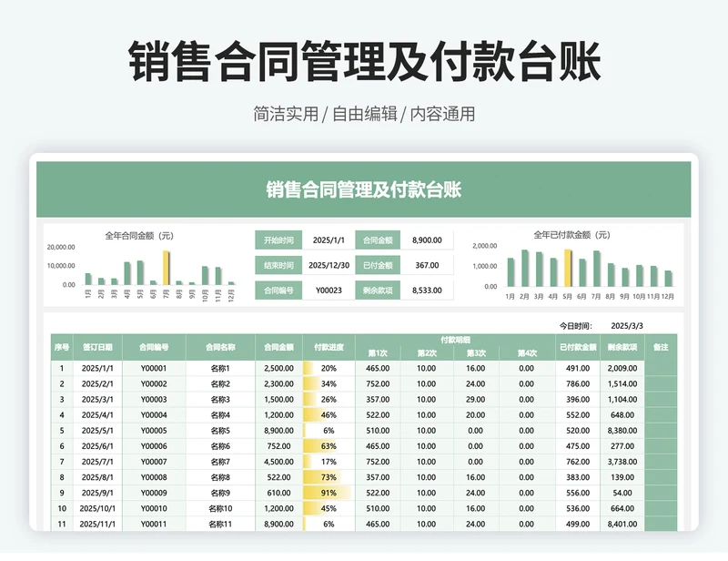The height and width of the screenshot is (561, 728).
Task: Select the 第1次 sub-header
Action: (378, 353)
